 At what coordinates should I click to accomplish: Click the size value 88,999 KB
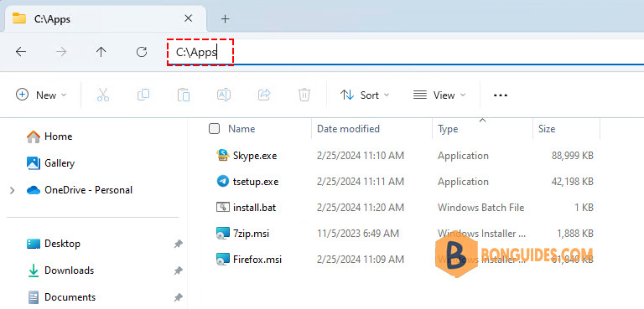tap(573, 156)
